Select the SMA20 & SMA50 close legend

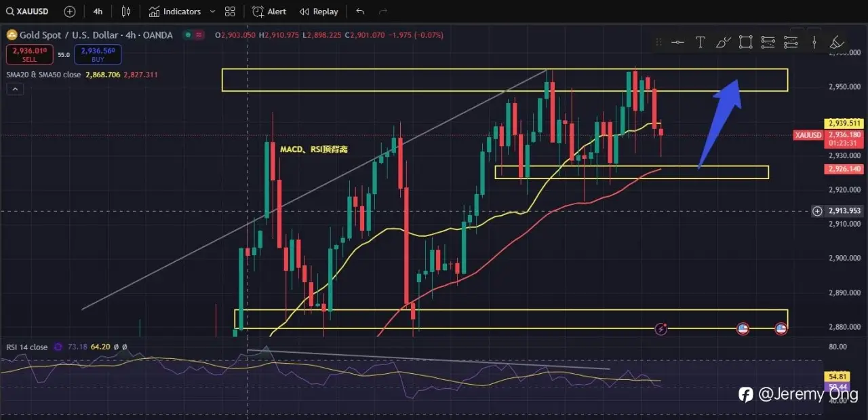[43, 75]
